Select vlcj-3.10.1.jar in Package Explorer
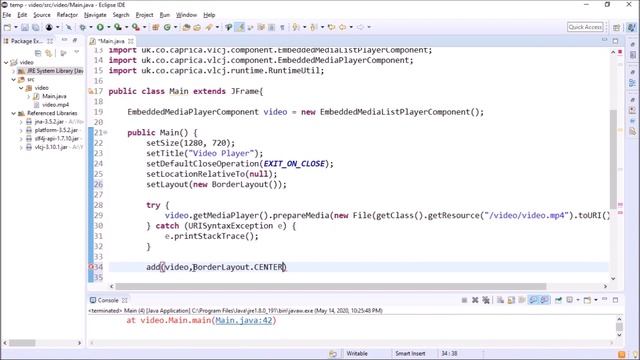 coord(51,147)
